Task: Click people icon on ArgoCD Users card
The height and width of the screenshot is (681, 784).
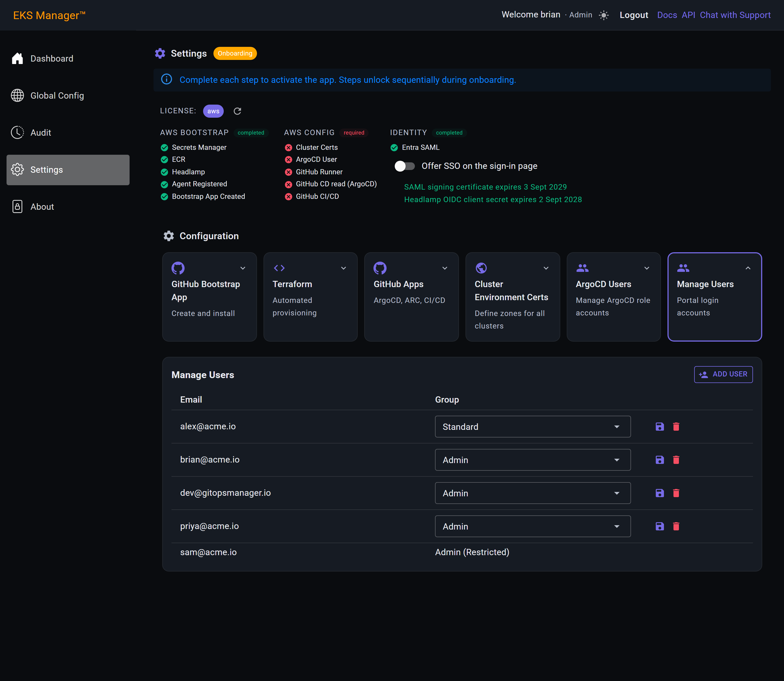Action: [x=582, y=268]
